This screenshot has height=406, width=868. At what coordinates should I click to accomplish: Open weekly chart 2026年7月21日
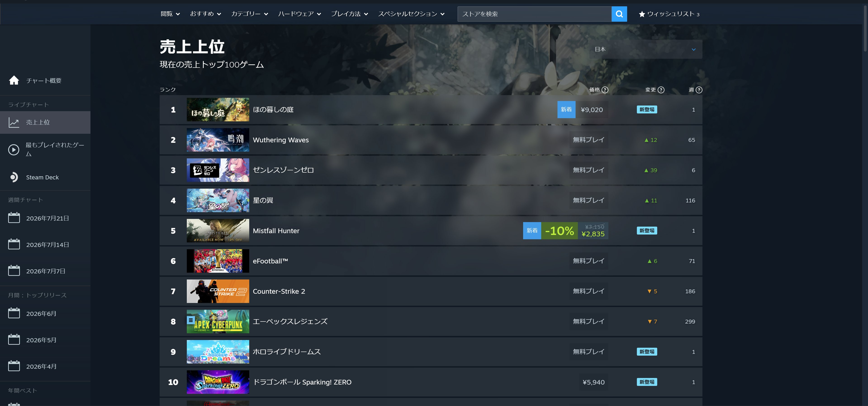[x=45, y=218]
